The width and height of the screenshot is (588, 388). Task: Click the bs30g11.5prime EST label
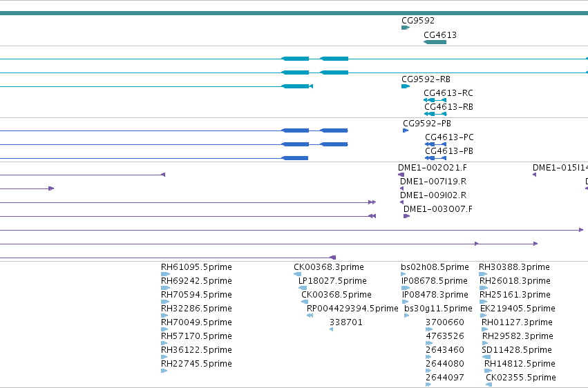(x=438, y=309)
